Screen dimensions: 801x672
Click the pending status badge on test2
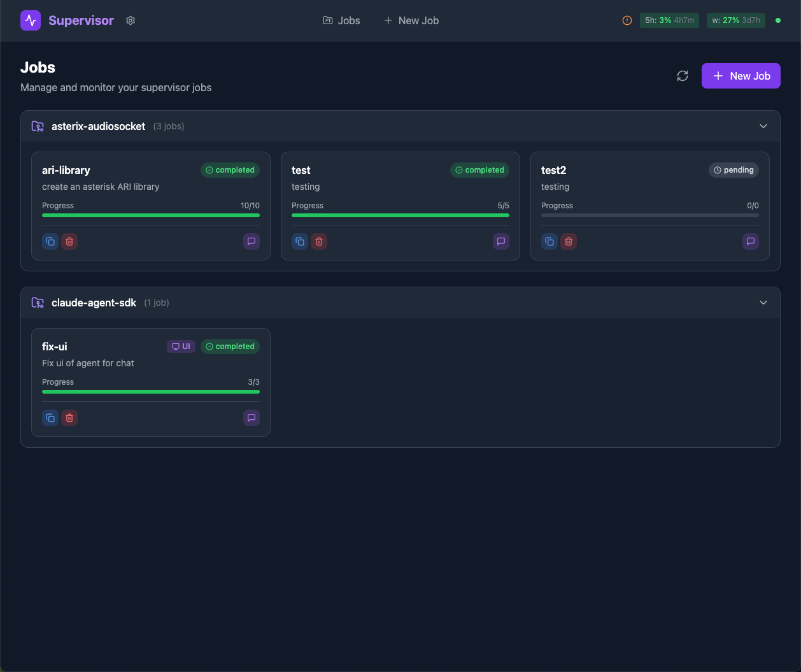click(x=734, y=170)
